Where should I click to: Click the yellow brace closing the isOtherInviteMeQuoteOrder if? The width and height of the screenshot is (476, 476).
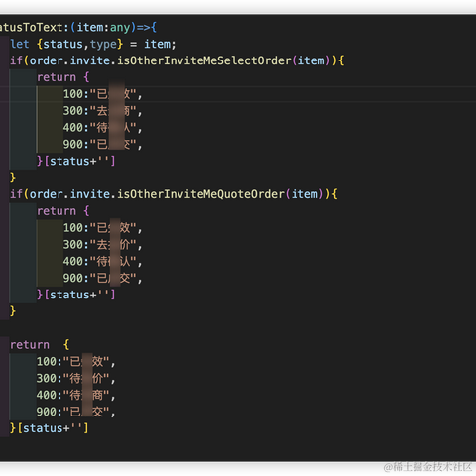click(13, 311)
